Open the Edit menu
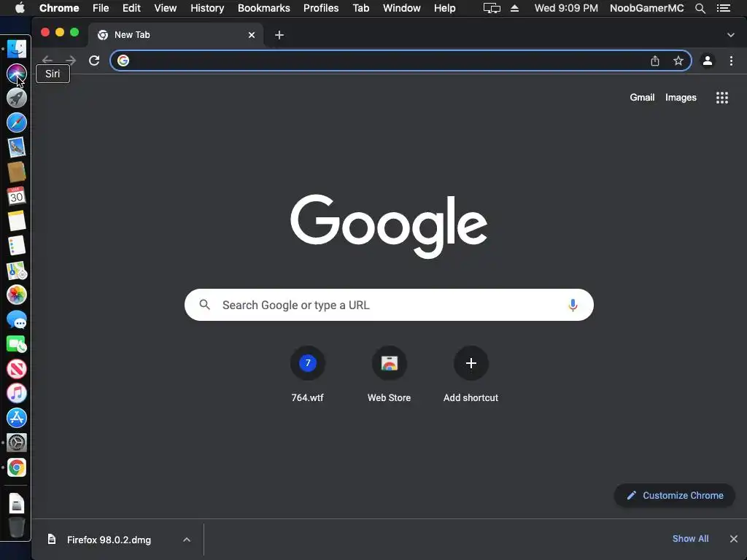This screenshot has width=747, height=560. (x=131, y=8)
